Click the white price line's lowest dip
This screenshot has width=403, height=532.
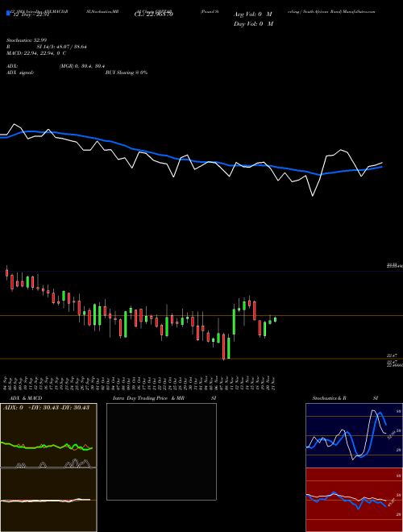(x=313, y=195)
